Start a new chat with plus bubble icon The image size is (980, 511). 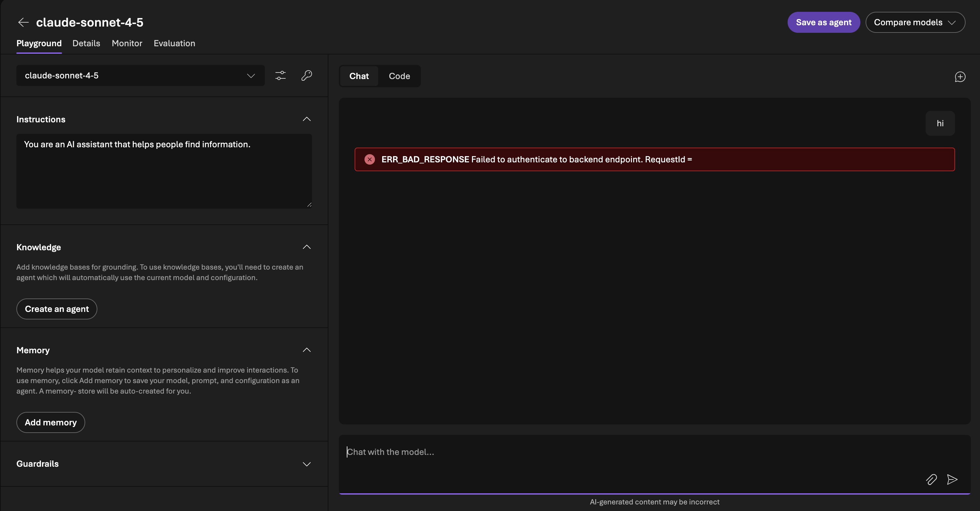click(x=960, y=76)
